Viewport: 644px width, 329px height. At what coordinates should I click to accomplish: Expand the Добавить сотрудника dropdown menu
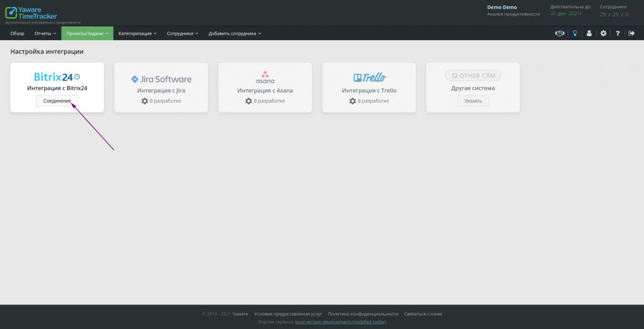(x=235, y=33)
